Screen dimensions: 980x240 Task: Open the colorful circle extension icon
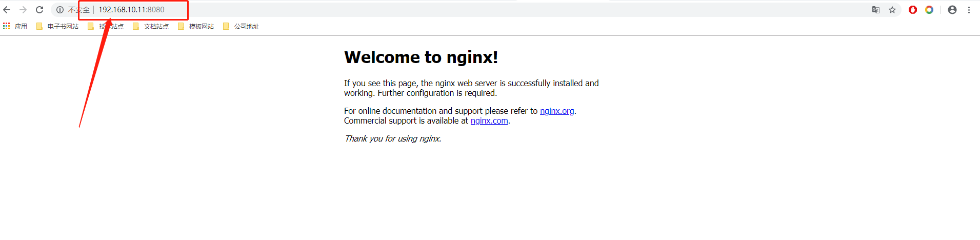(929, 10)
